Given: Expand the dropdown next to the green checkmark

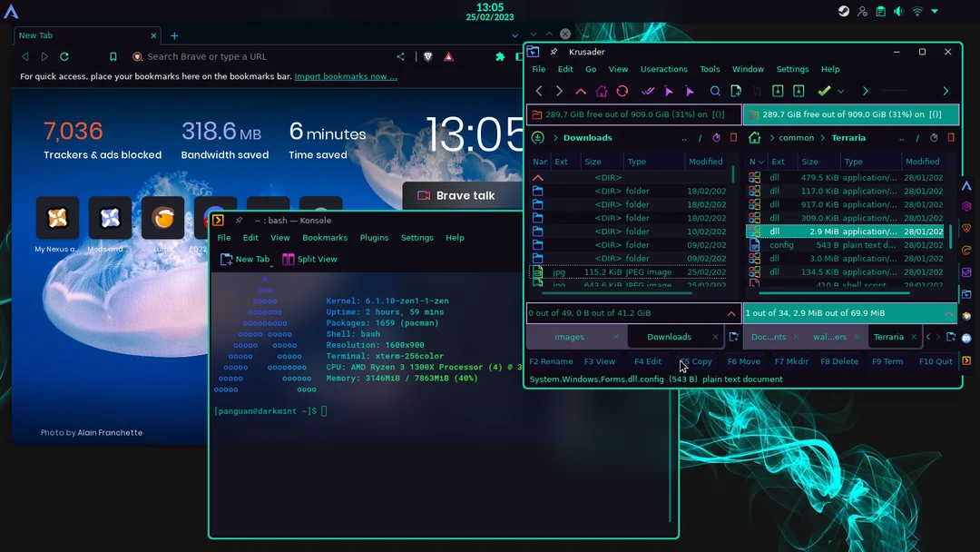Looking at the screenshot, I should pos(839,91).
